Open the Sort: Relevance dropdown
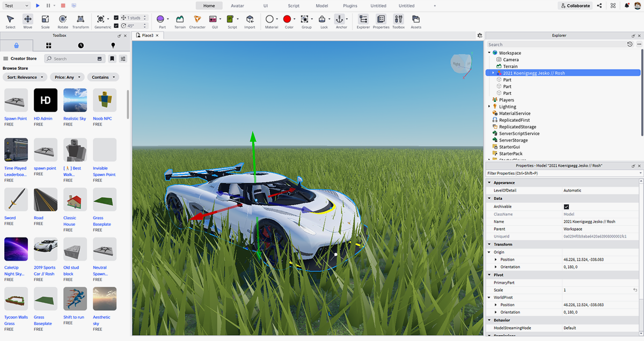This screenshot has height=341, width=644. tap(25, 77)
